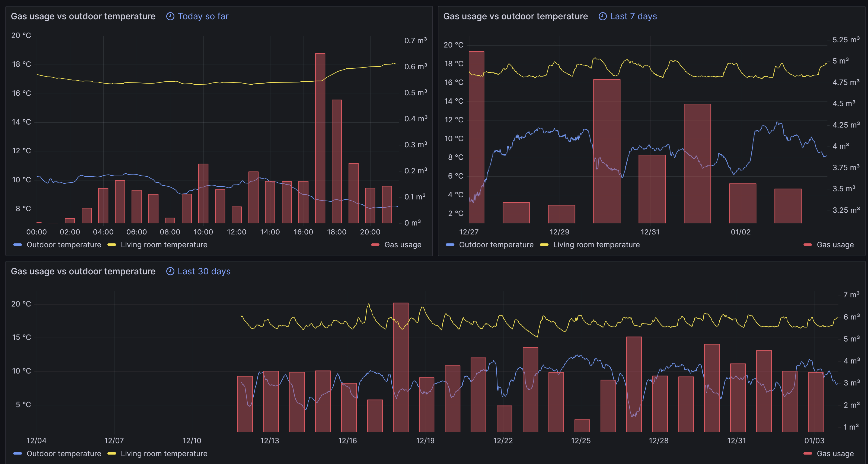Open 'Last 7 days' time range link
868x464 pixels.
tap(633, 16)
